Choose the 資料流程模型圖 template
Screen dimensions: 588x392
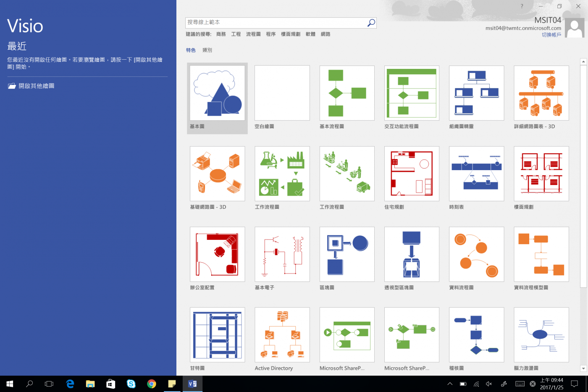tap(541, 254)
